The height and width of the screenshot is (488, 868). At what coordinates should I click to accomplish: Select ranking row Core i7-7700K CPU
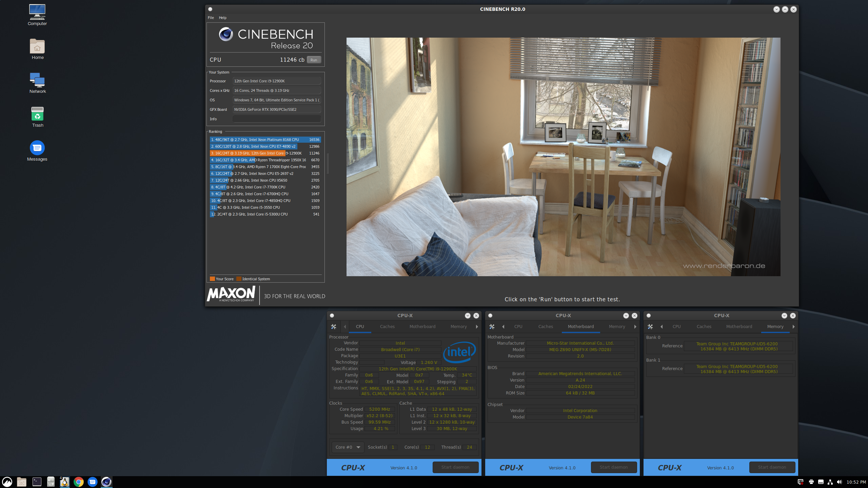[265, 187]
